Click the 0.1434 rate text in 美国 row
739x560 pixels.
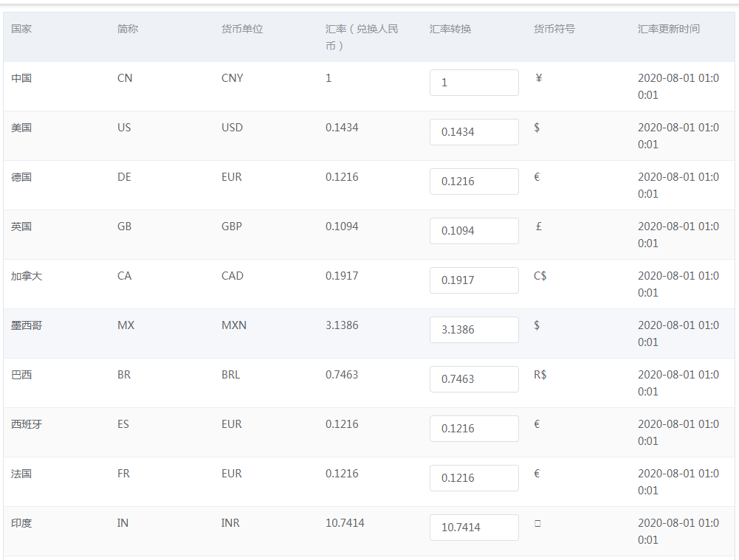pyautogui.click(x=342, y=128)
